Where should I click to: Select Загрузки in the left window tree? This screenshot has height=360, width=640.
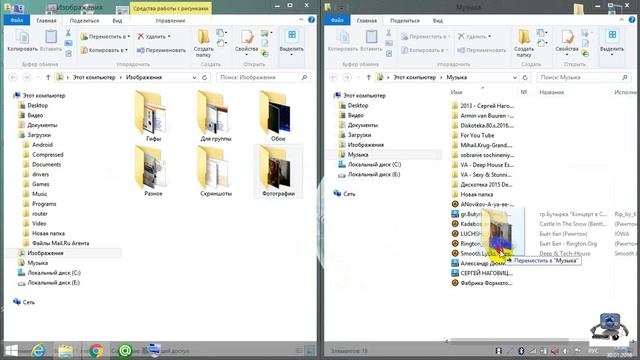[x=39, y=135]
